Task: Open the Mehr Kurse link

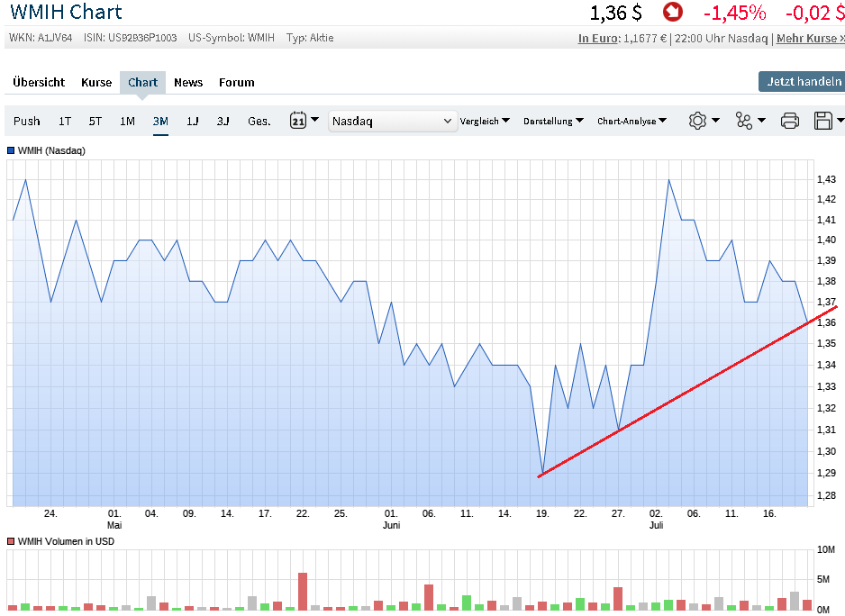Action: pyautogui.click(x=810, y=38)
